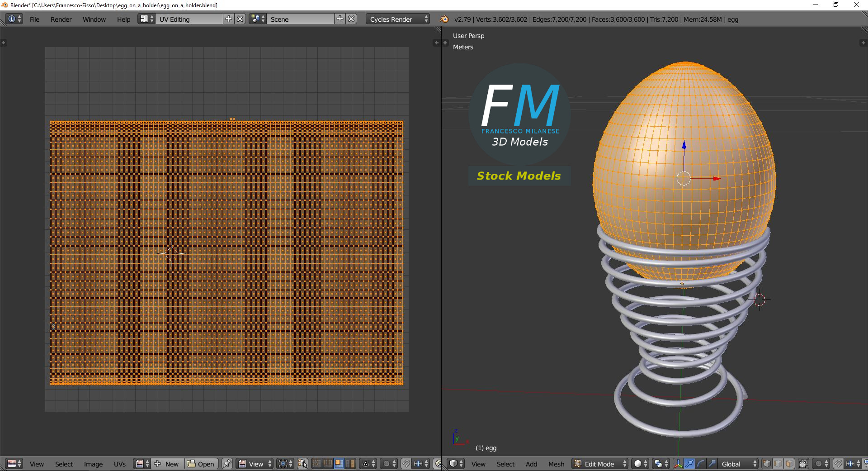Select vertex mode in 3D view header

point(767,464)
